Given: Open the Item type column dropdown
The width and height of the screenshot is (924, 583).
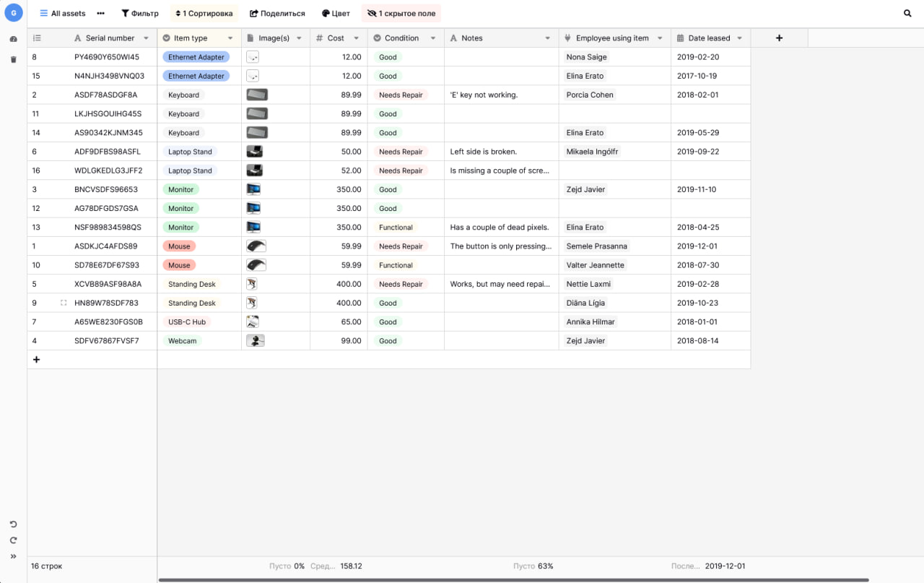Looking at the screenshot, I should (230, 38).
